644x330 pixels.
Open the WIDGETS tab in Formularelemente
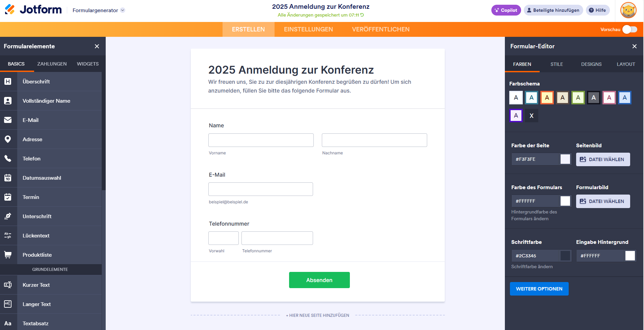point(88,64)
